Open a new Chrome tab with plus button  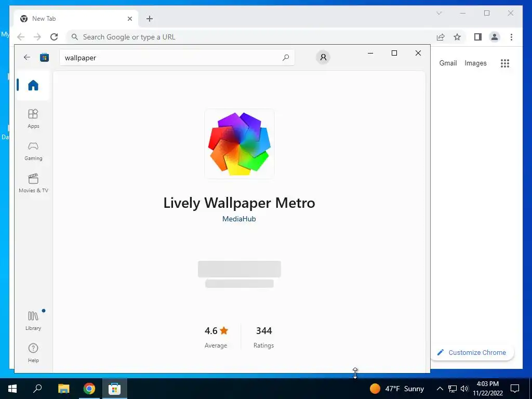150,19
